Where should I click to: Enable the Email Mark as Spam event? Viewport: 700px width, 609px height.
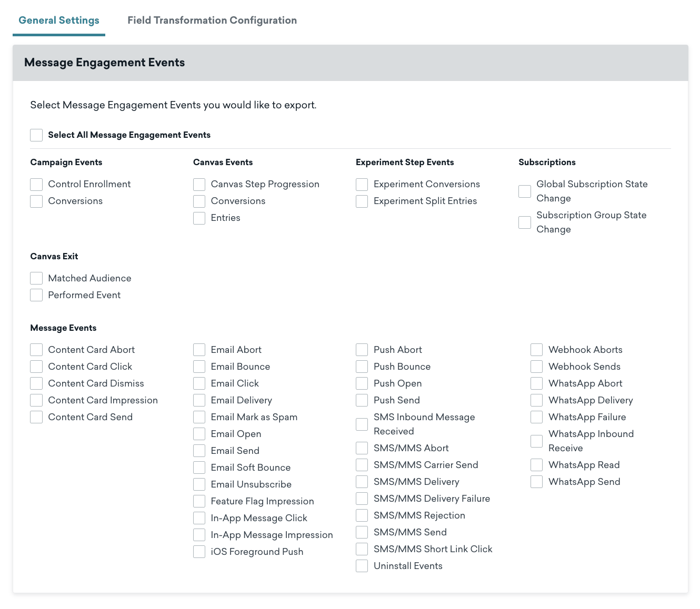(199, 417)
